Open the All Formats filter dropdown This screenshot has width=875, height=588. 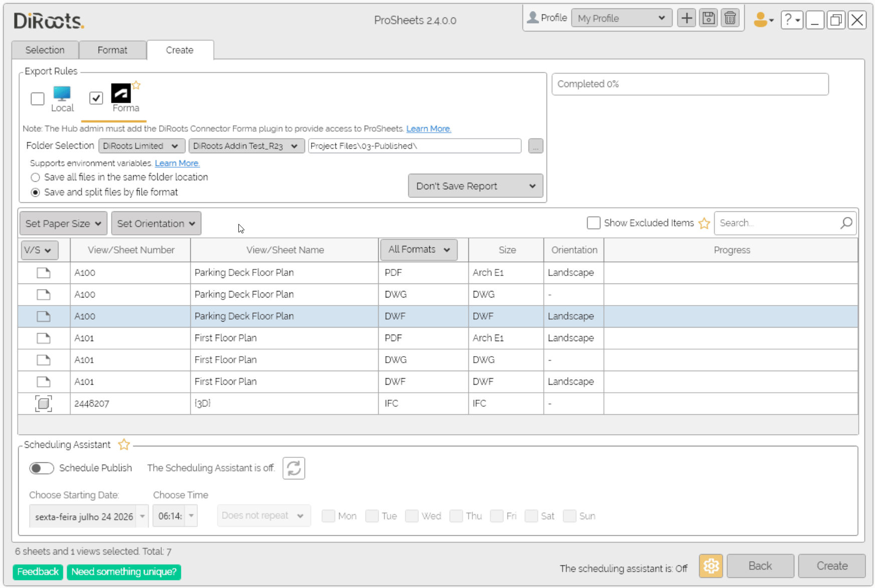[419, 249]
